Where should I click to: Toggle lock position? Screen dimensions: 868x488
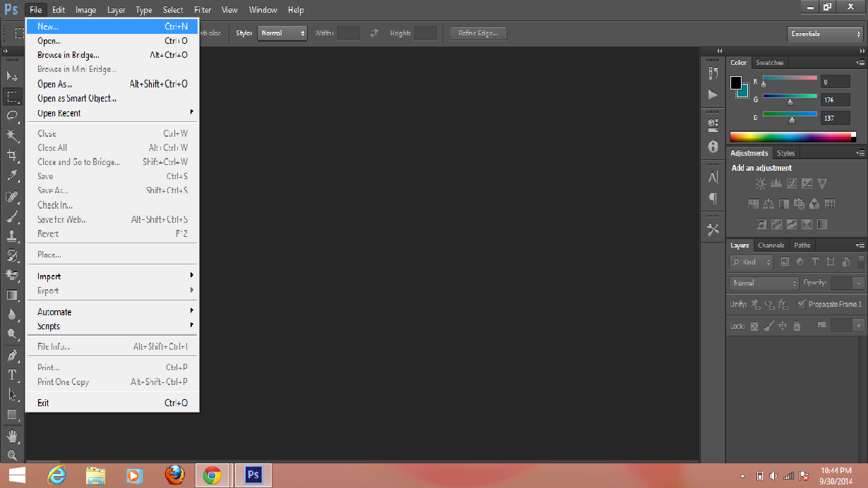pyautogui.click(x=783, y=326)
